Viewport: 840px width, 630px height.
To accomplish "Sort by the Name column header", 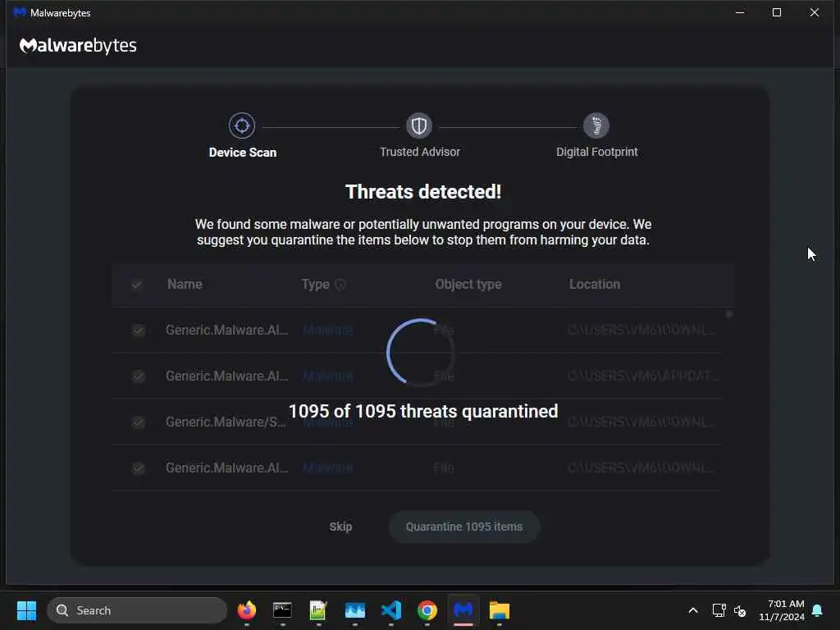I will coord(185,285).
